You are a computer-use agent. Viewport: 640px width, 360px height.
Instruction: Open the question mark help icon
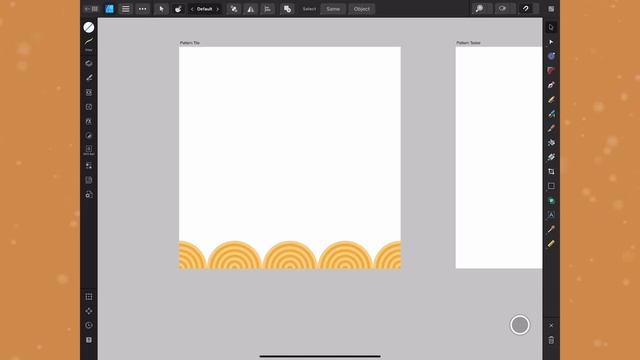tap(526, 9)
